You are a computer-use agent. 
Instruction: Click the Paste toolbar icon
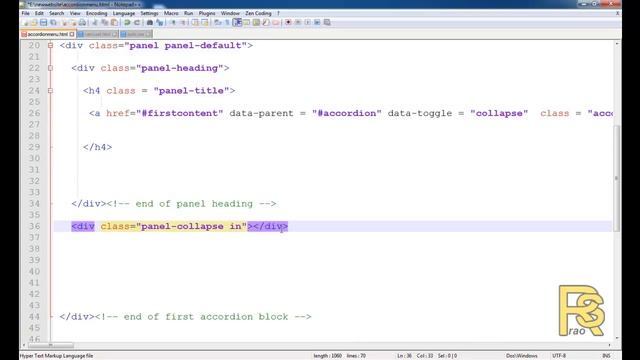coord(114,22)
